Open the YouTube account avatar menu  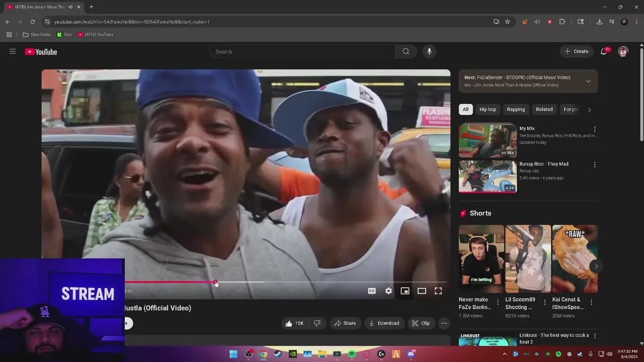click(623, 51)
